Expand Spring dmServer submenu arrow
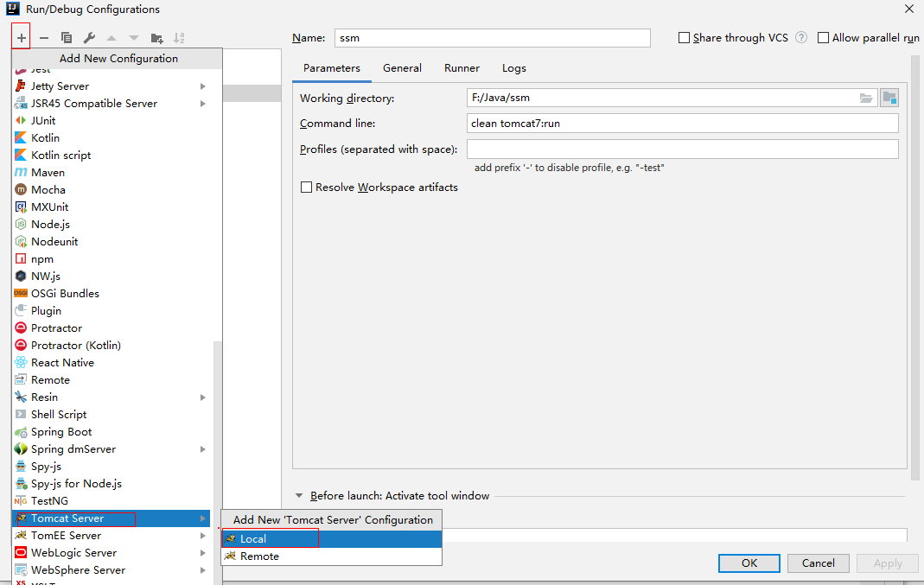The width and height of the screenshot is (924, 585). (203, 449)
